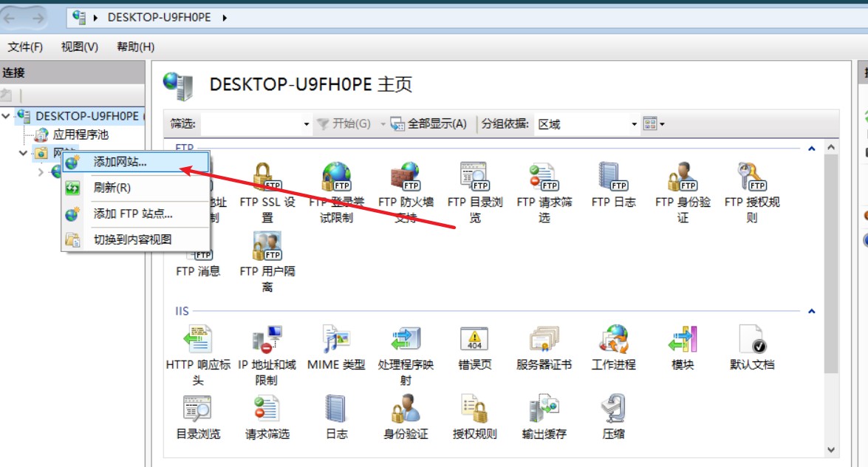Viewport: 868px width, 467px height.
Task: Open the 文件(F) menu
Action: point(25,47)
